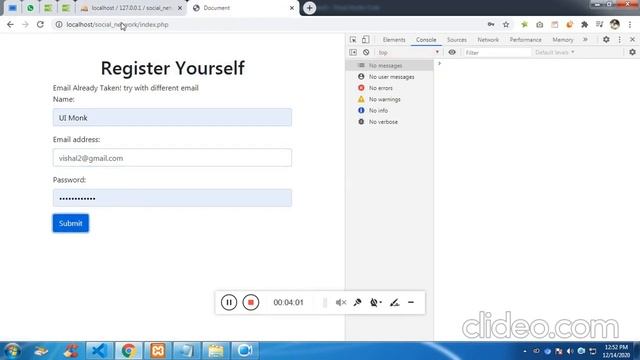640x360 pixels.
Task: Open the Windows Start menu
Action: 12,351
